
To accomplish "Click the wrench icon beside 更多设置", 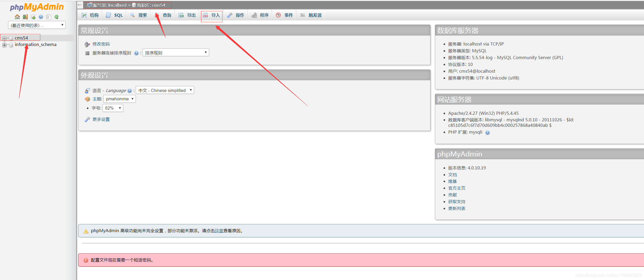I will point(87,119).
